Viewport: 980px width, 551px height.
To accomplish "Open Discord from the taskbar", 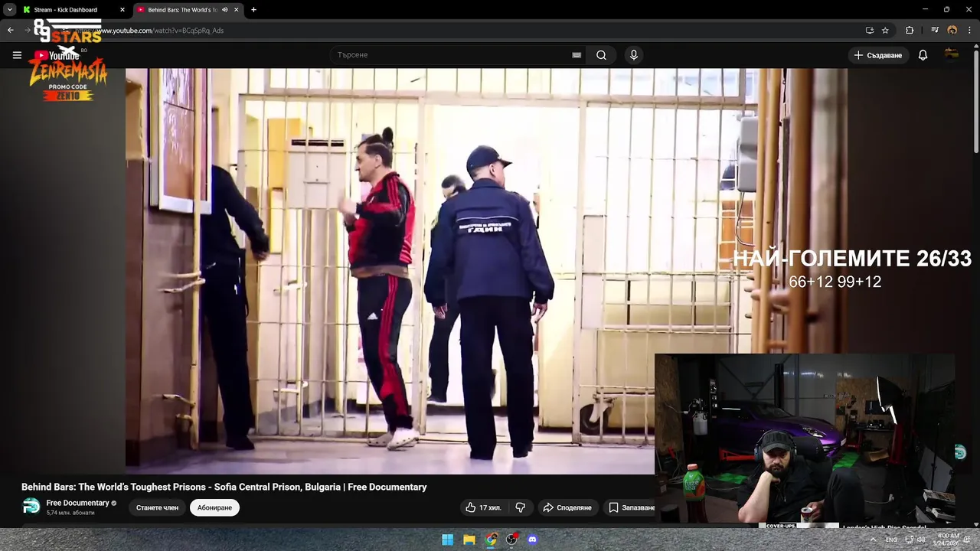I will (533, 540).
